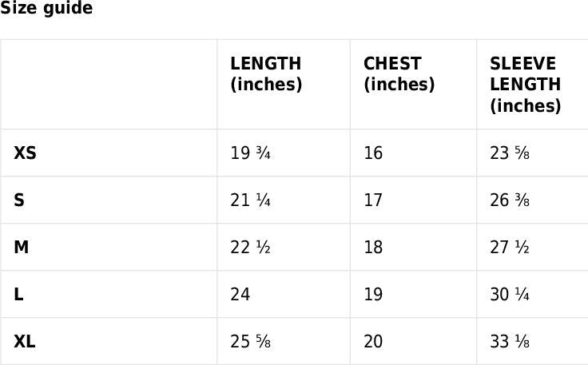The height and width of the screenshot is (365, 588).
Task: Click the L length value 24
Action: (x=240, y=295)
